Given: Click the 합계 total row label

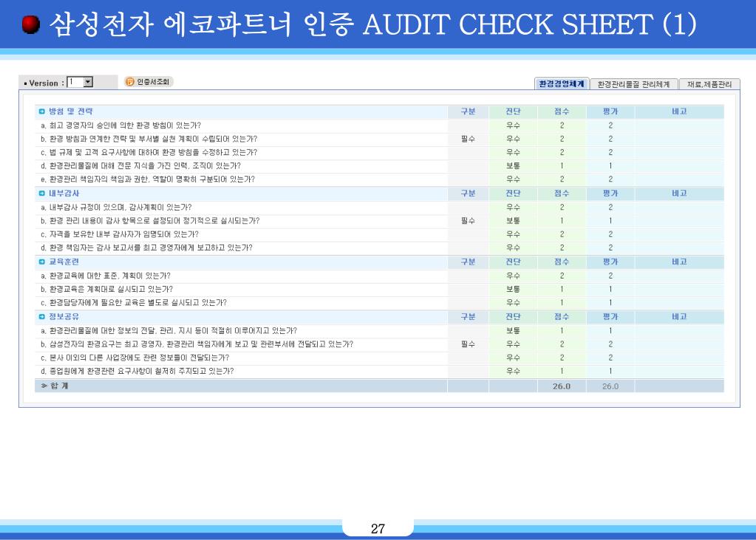Looking at the screenshot, I should pyautogui.click(x=59, y=386).
